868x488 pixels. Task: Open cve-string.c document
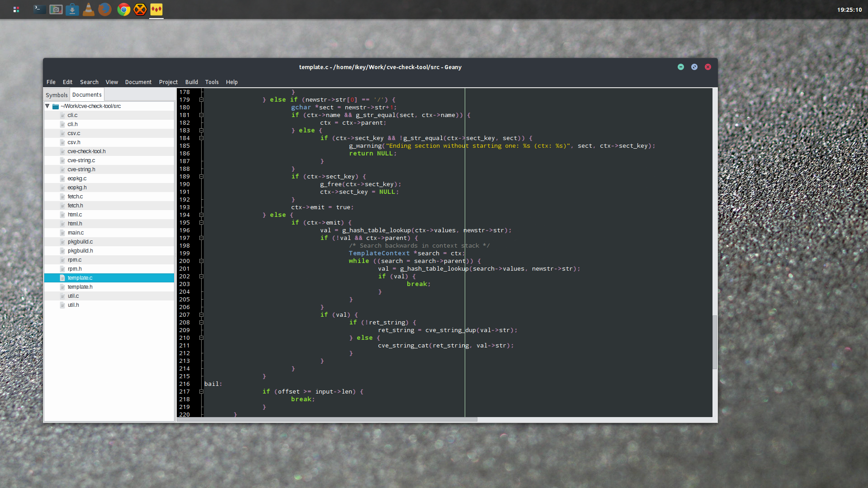point(109,160)
